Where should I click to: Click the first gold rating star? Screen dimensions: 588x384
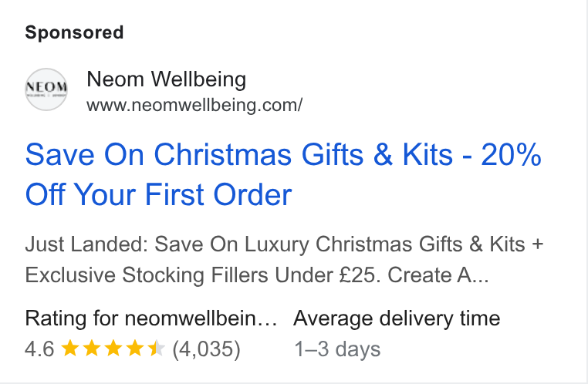point(69,348)
